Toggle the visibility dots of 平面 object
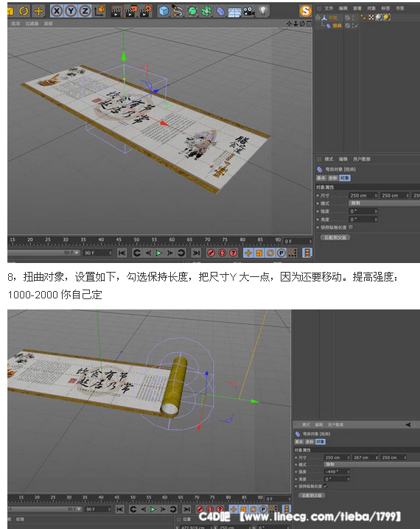The width and height of the screenshot is (420, 529). (353, 17)
